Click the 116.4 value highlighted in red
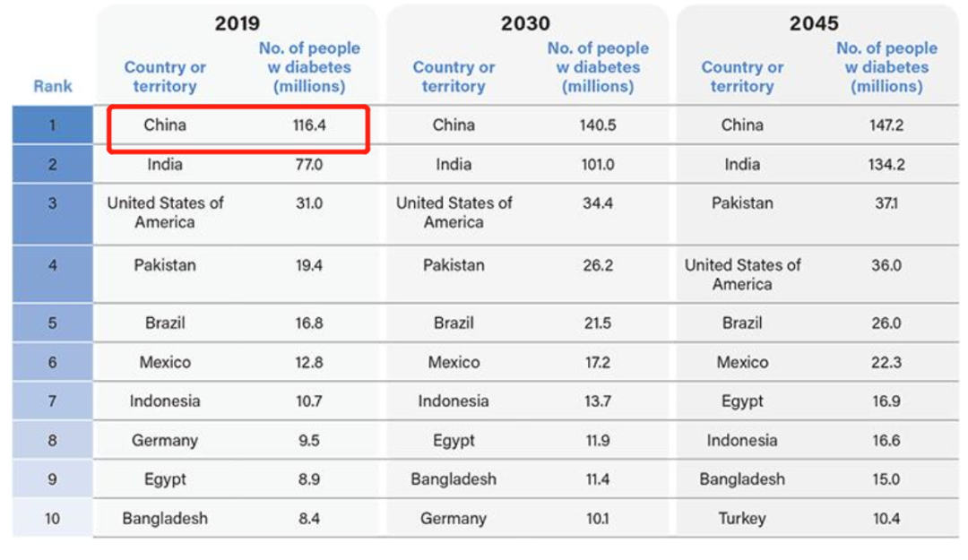 click(x=309, y=125)
